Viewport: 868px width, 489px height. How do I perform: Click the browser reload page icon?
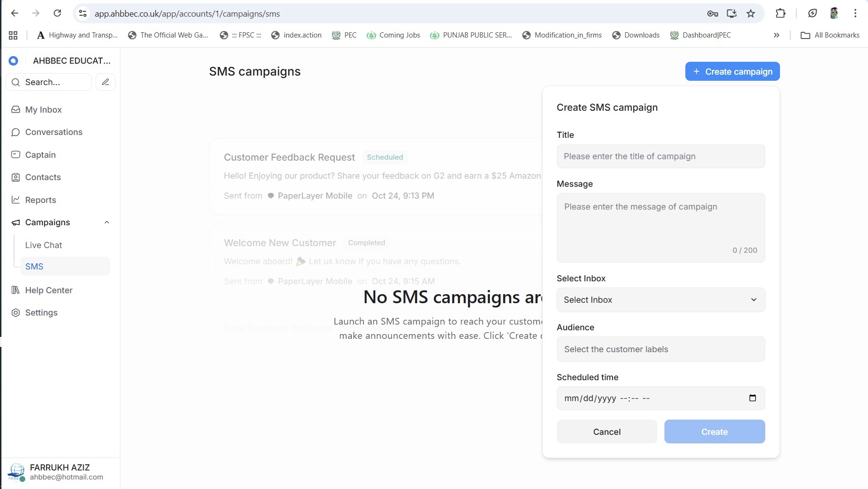pos(58,13)
